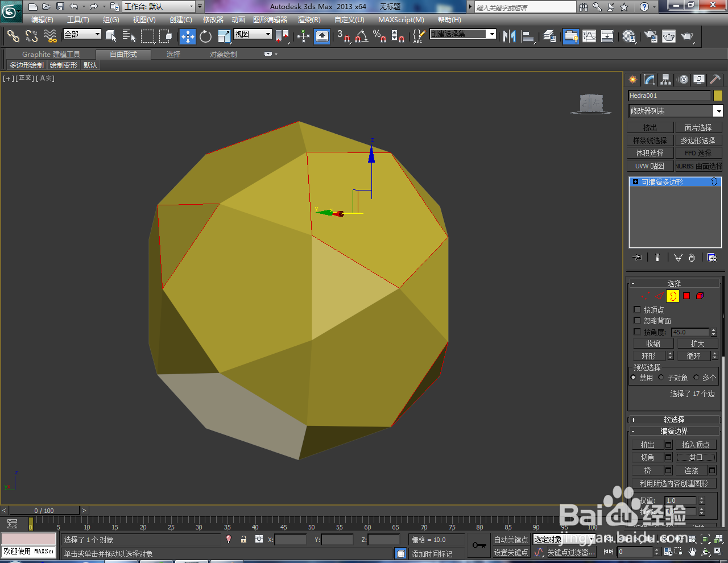Activate the Select Object tool

point(111,36)
